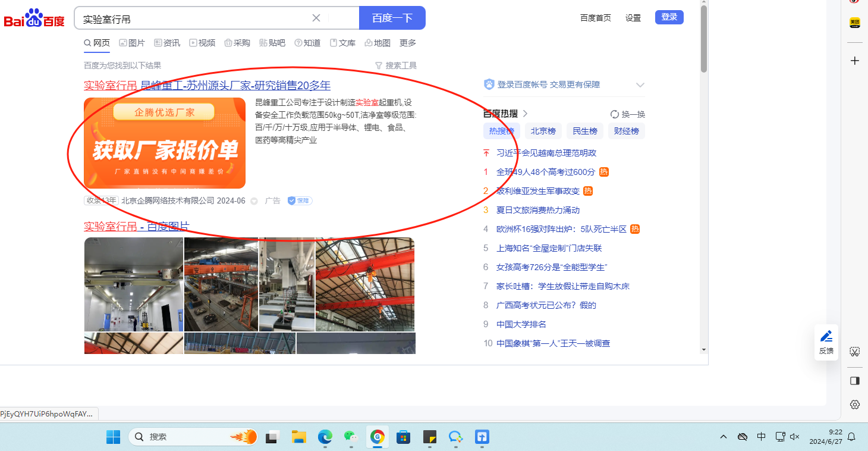Expand the 登录百度帐号 panel chevron
Image resolution: width=868 pixels, height=451 pixels.
tap(640, 84)
